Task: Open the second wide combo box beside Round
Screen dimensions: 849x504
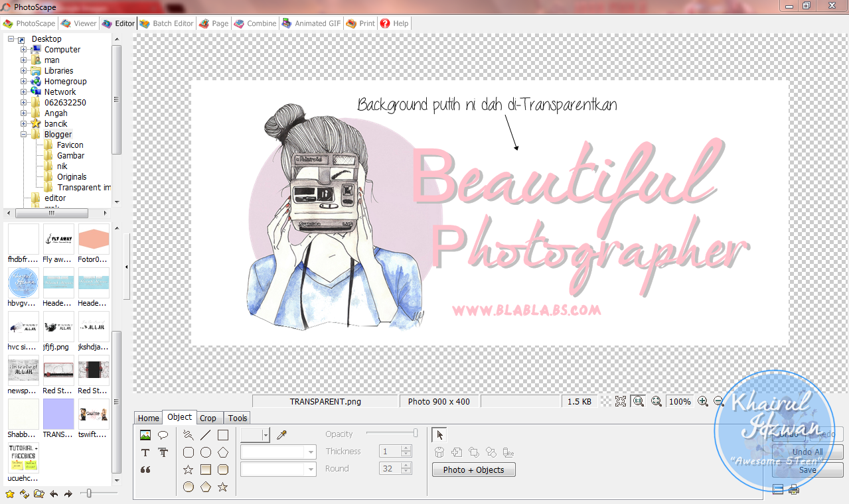Action: click(x=278, y=469)
